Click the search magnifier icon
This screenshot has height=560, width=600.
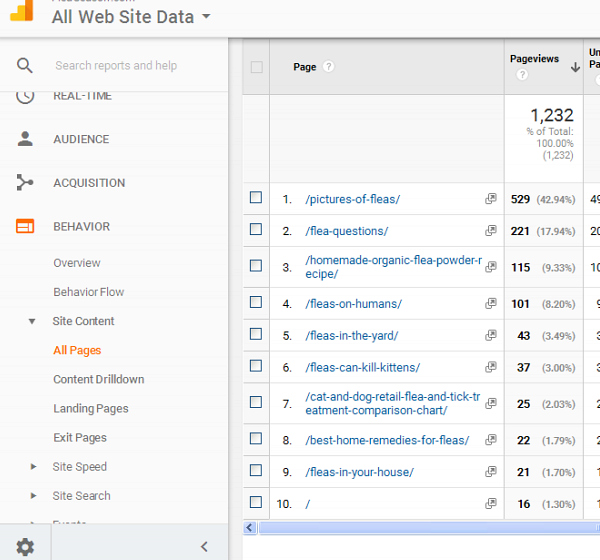(x=25, y=66)
